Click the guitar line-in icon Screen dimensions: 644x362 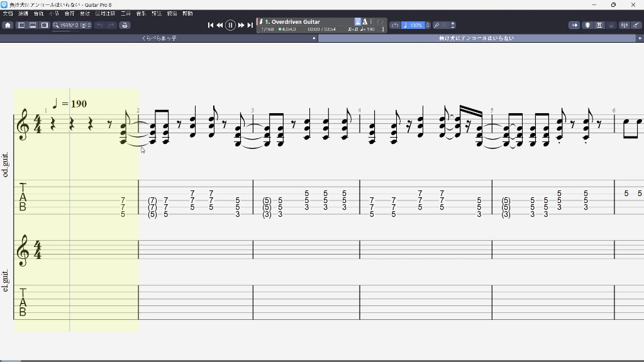[x=636, y=25]
